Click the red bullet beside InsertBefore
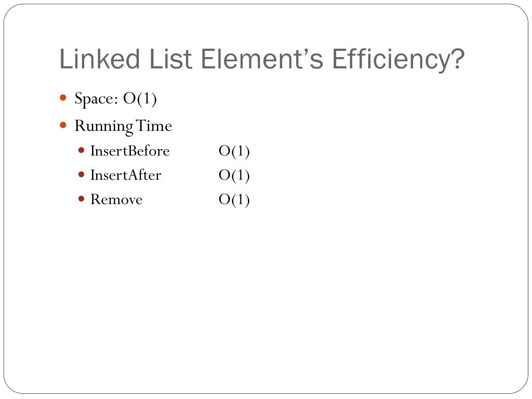Image resolution: width=532 pixels, height=399 pixels. point(81,150)
